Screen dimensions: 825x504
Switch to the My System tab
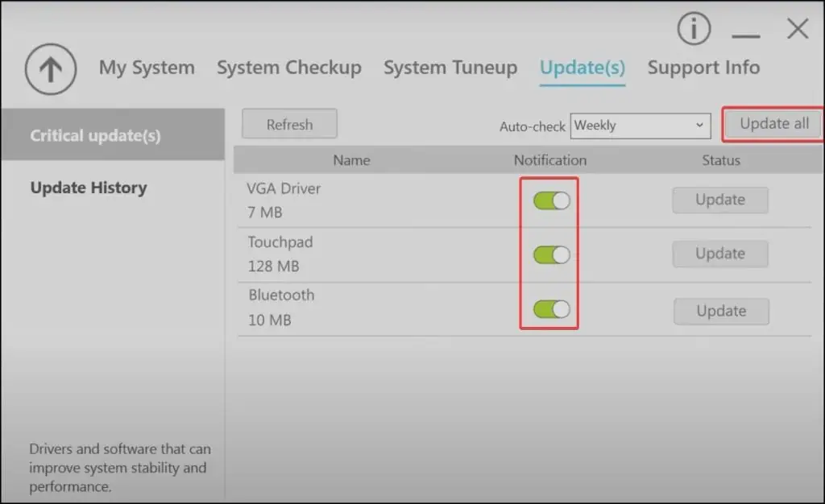[x=147, y=68]
